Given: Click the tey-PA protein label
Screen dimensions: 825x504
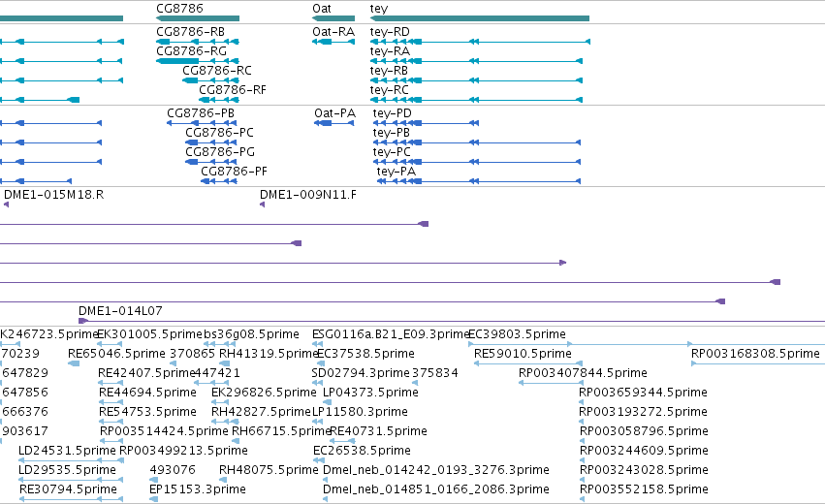Looking at the screenshot, I should tap(397, 172).
